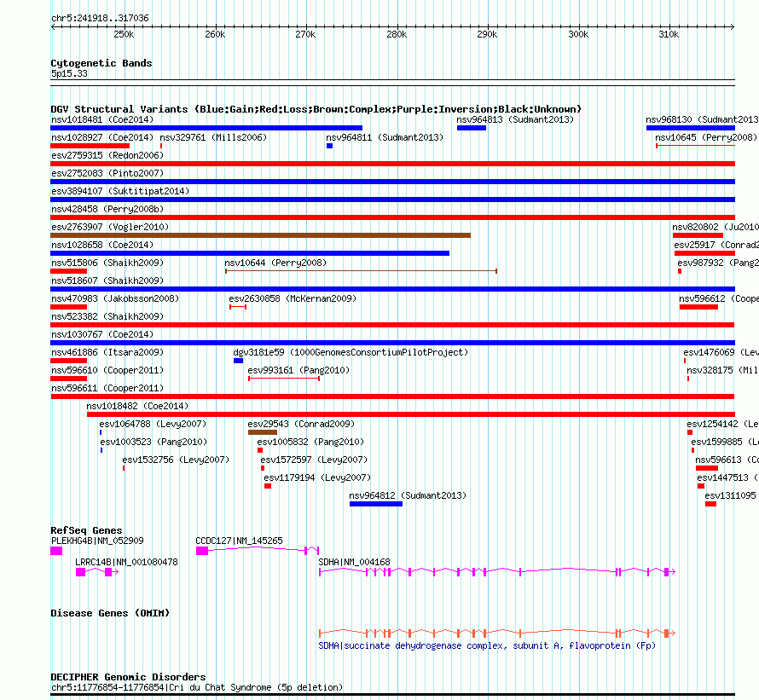The height and width of the screenshot is (700, 759).
Task: Open nsv515806 (Shaikh2009) variant
Action: click(107, 263)
